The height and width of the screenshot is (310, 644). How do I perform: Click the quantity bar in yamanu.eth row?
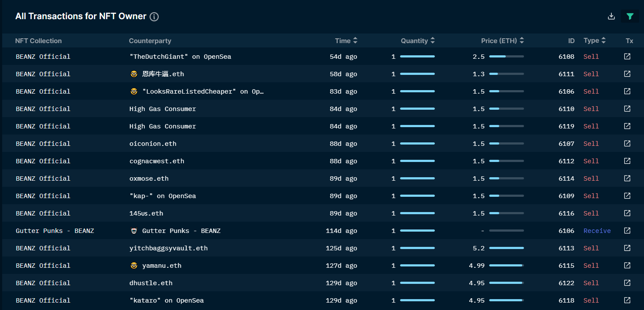coord(417,265)
